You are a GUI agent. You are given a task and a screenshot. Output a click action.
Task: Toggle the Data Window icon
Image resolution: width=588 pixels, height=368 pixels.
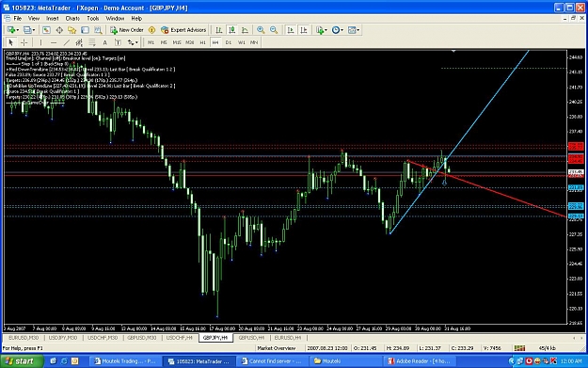pos(59,30)
